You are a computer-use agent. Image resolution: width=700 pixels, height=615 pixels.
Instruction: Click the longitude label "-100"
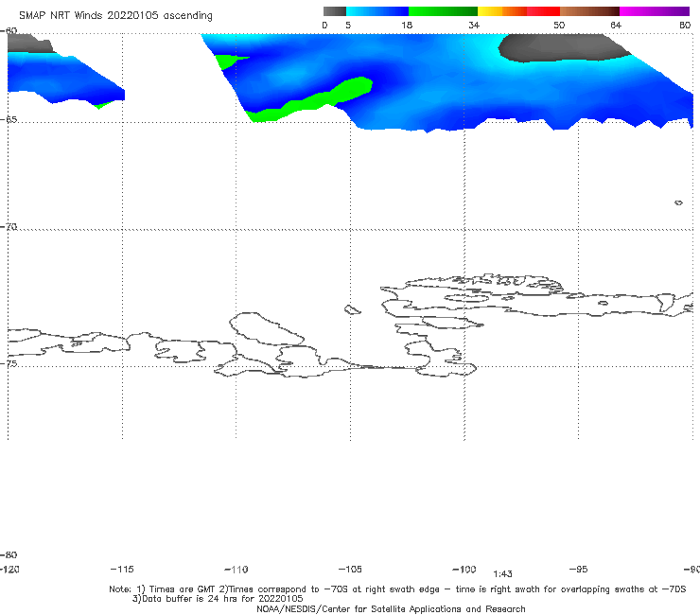[464, 569]
